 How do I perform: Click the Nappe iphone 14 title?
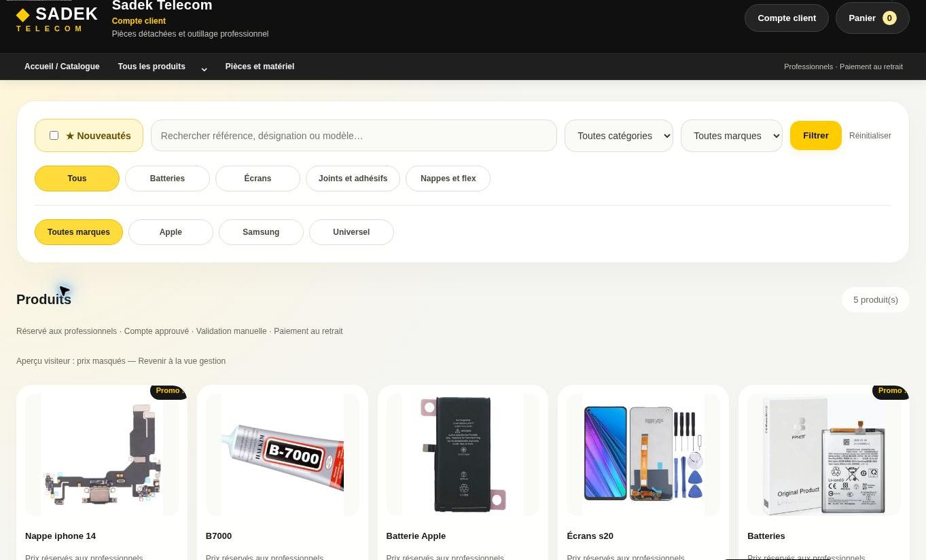(x=60, y=536)
